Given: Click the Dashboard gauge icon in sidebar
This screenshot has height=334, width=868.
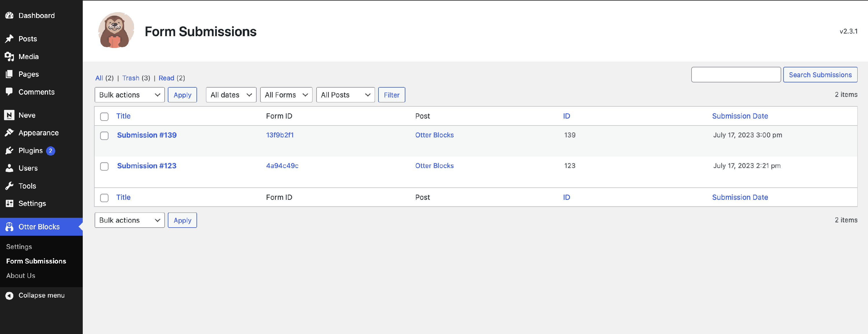Looking at the screenshot, I should point(10,16).
